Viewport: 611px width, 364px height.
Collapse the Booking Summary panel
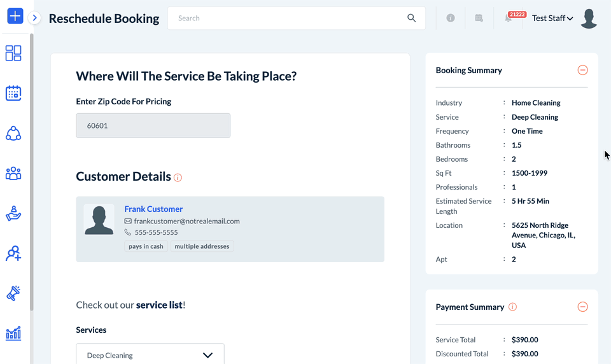(x=582, y=71)
